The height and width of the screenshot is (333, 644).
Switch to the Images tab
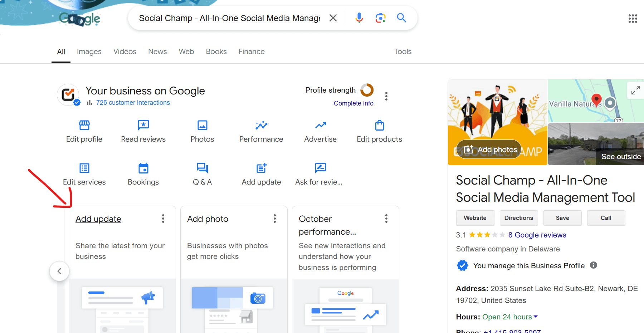pyautogui.click(x=89, y=52)
